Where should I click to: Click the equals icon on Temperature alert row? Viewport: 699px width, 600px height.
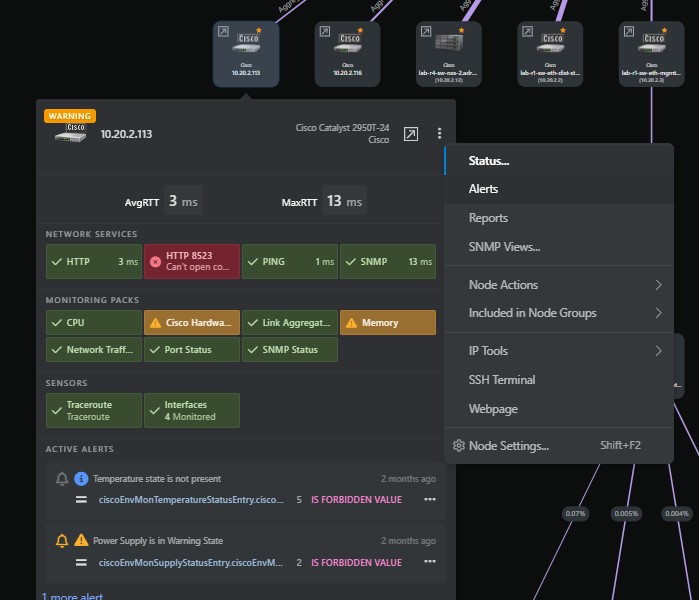[81, 499]
